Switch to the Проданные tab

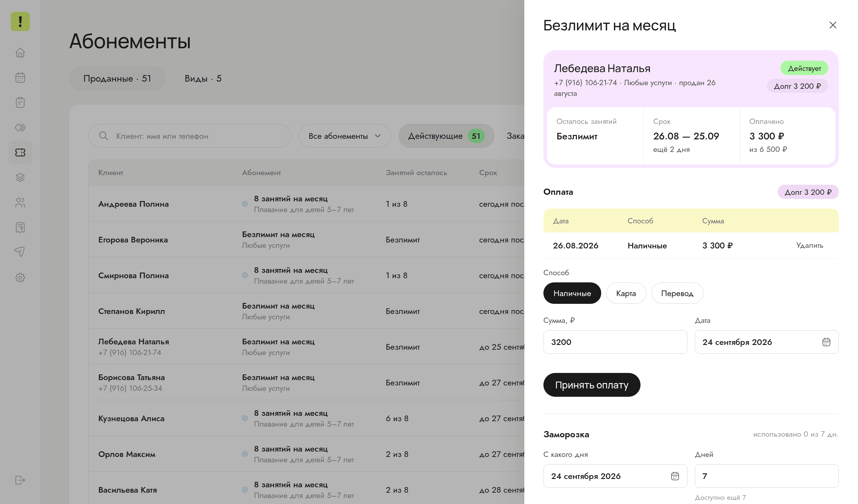click(117, 79)
